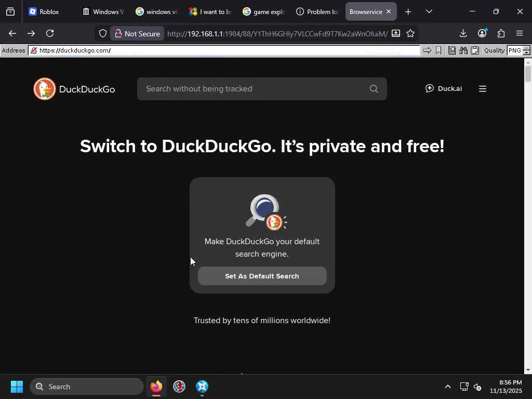Viewport: 532px width, 399px height.
Task: Click the muted volume tray icon
Action: coord(477,387)
